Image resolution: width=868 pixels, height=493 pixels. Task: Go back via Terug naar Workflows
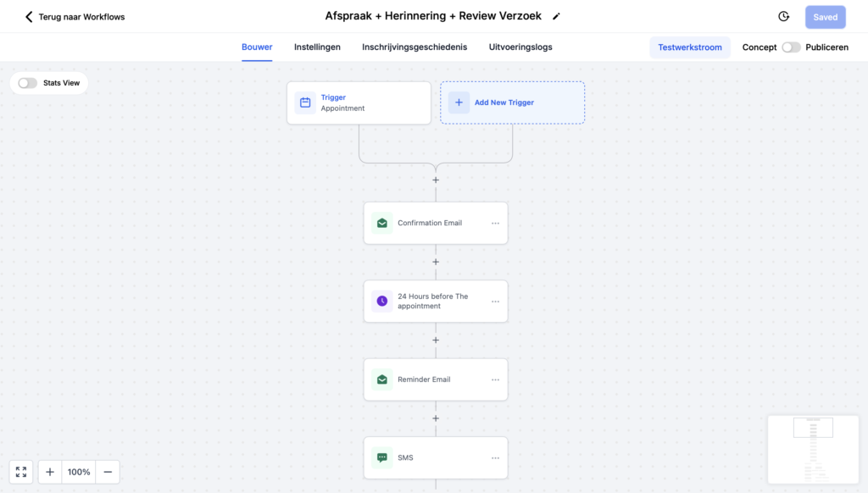click(75, 17)
